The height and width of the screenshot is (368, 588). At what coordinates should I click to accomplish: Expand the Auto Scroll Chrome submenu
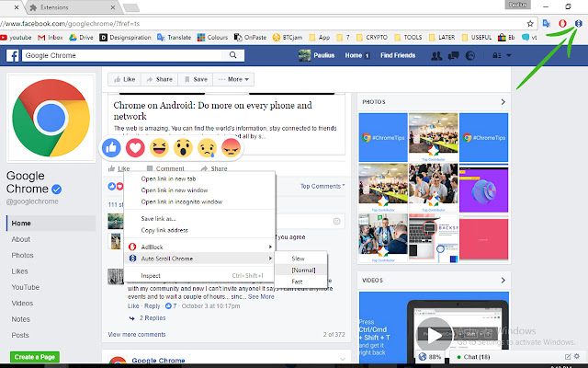200,259
